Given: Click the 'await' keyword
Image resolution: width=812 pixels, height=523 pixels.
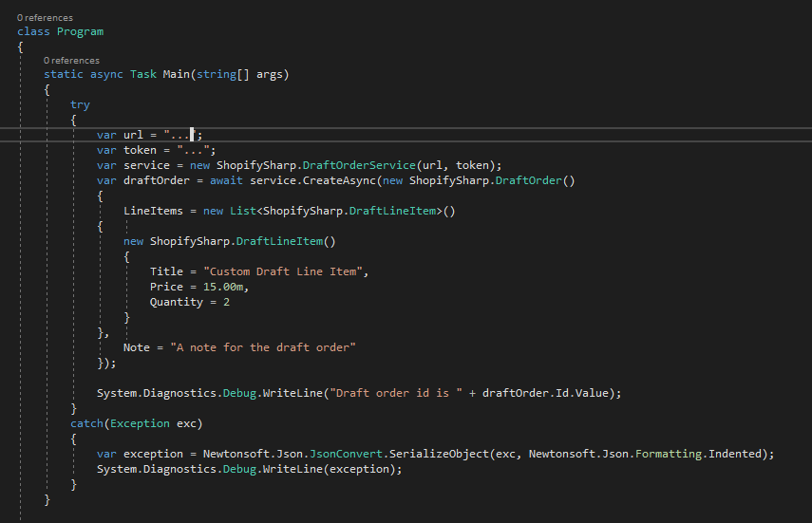Looking at the screenshot, I should [x=226, y=180].
